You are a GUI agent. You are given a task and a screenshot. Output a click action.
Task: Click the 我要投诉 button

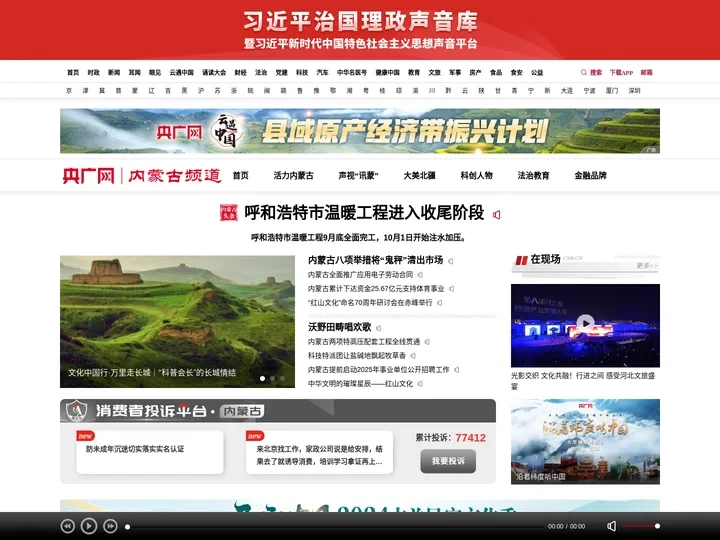[x=448, y=461]
